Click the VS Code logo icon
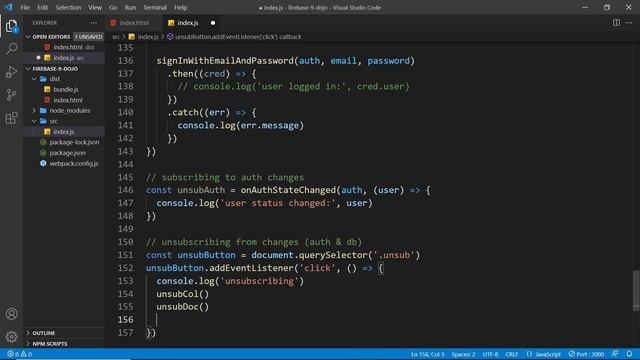The height and width of the screenshot is (360, 640). 9,7
